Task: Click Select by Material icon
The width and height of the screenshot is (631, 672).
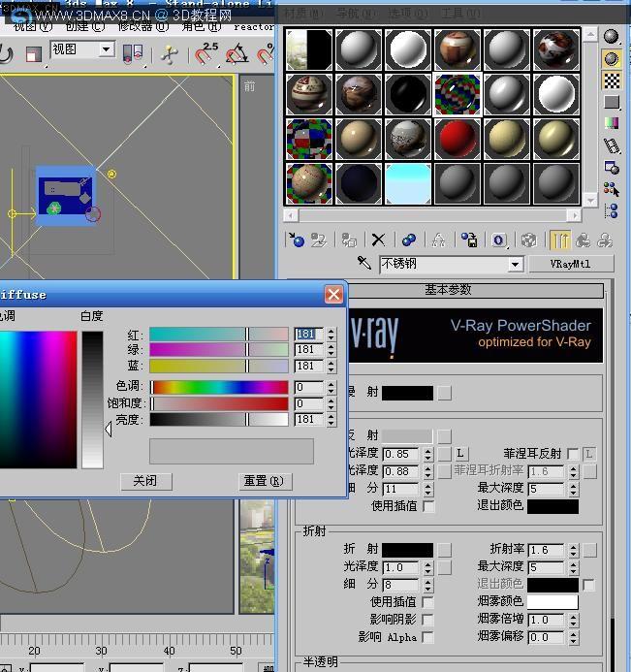Action: click(x=612, y=189)
